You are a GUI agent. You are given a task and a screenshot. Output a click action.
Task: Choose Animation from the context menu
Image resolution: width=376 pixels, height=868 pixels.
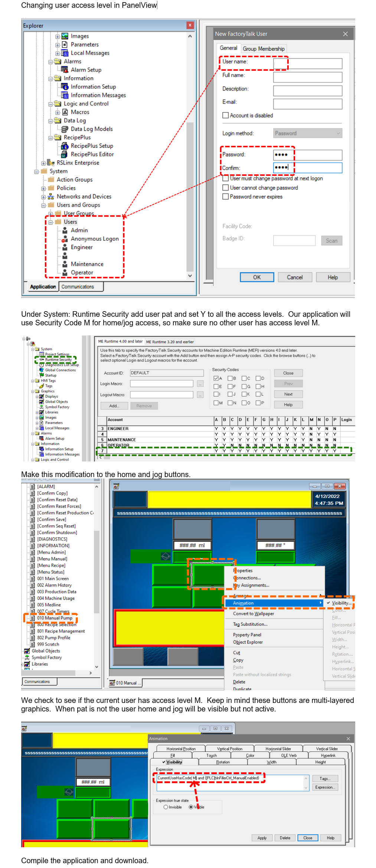coord(243,603)
